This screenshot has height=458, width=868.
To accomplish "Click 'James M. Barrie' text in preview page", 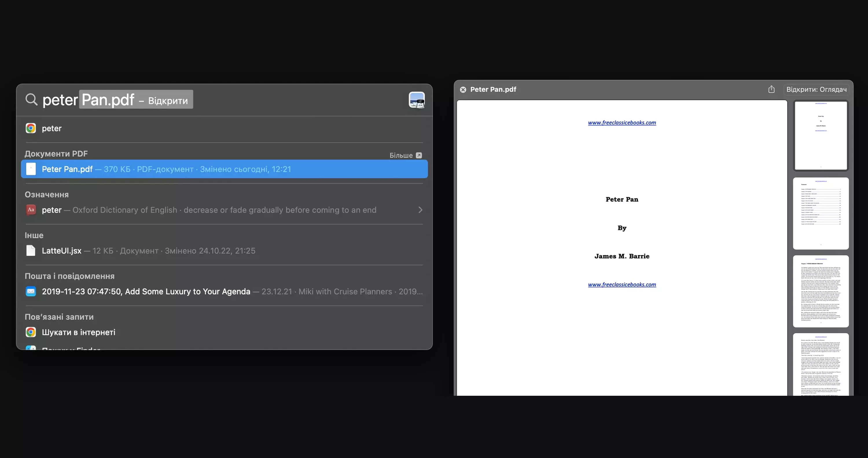I will 622,256.
